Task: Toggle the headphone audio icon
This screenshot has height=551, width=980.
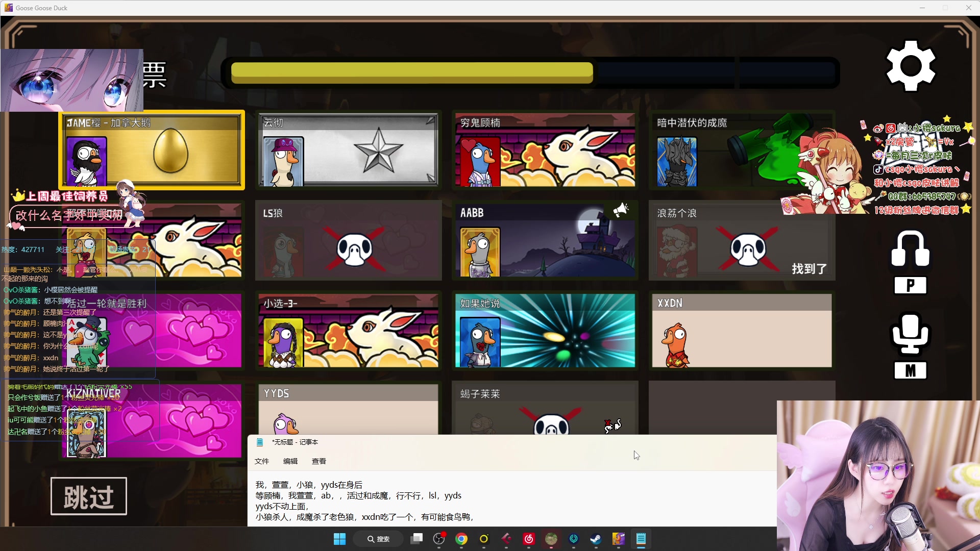Action: (910, 249)
